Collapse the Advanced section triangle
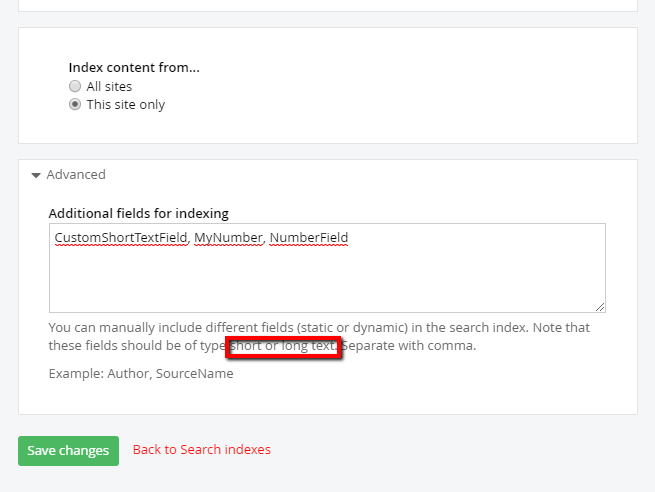655x492 pixels. [36, 175]
